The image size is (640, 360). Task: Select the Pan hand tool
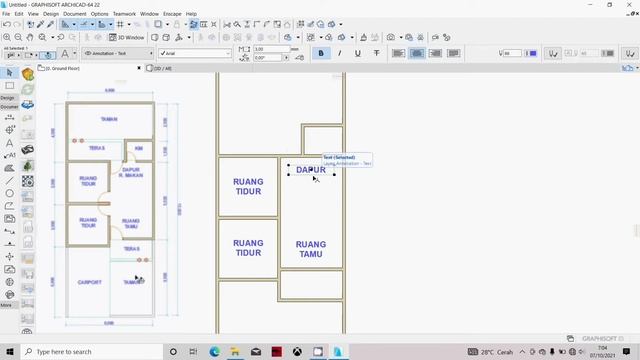[x=30, y=38]
